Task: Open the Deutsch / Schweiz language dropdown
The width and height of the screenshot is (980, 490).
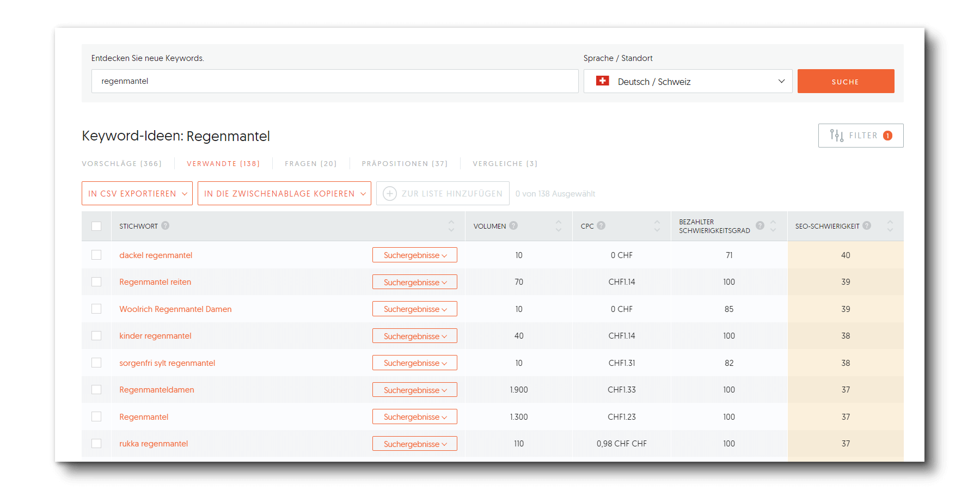Action: pos(688,81)
